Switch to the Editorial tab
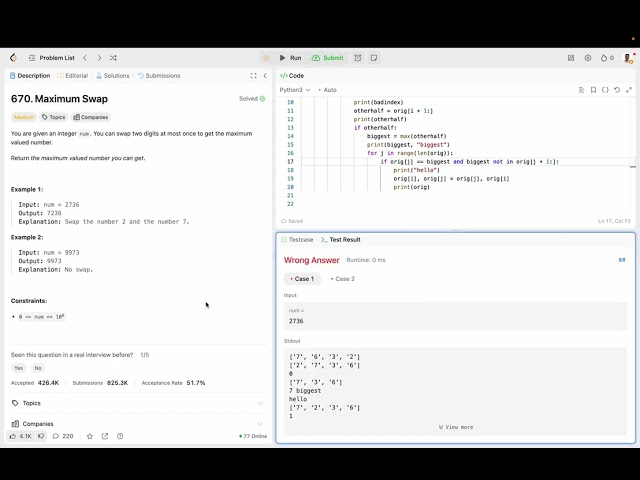The image size is (640, 480). click(x=73, y=76)
